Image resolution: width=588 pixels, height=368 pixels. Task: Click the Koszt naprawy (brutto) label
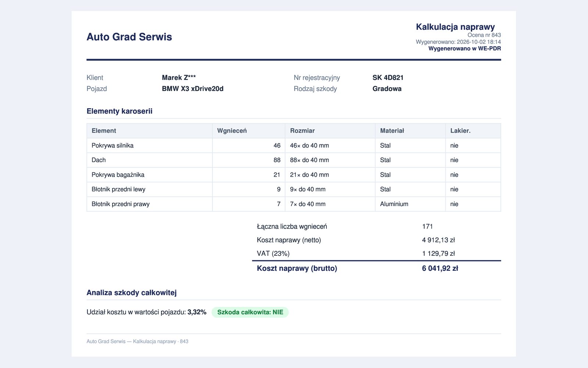point(297,268)
